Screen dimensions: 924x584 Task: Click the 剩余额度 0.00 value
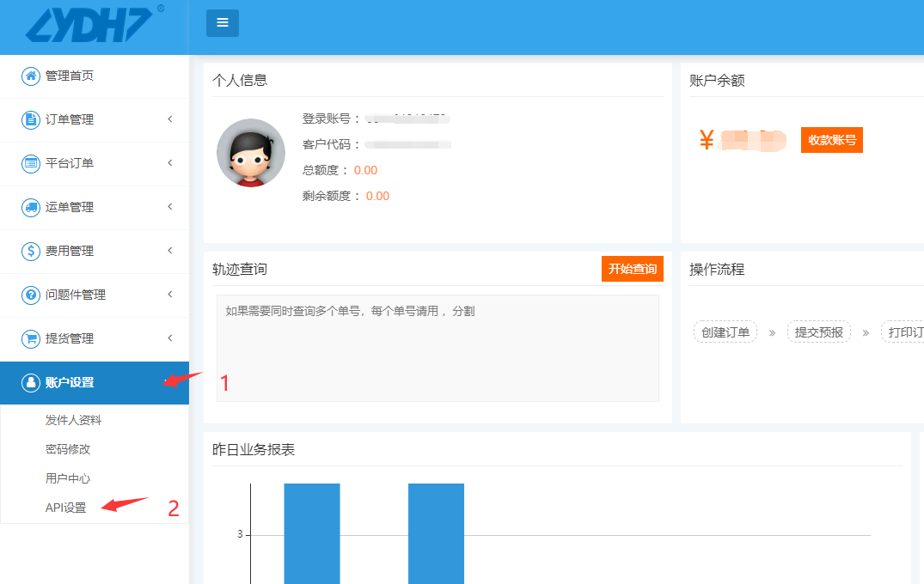[377, 196]
